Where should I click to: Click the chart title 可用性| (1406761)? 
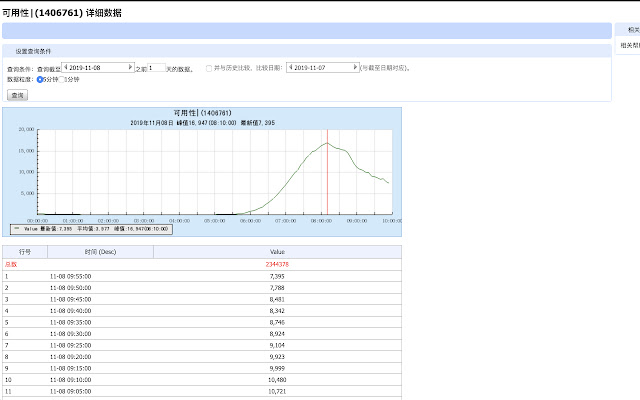point(202,113)
